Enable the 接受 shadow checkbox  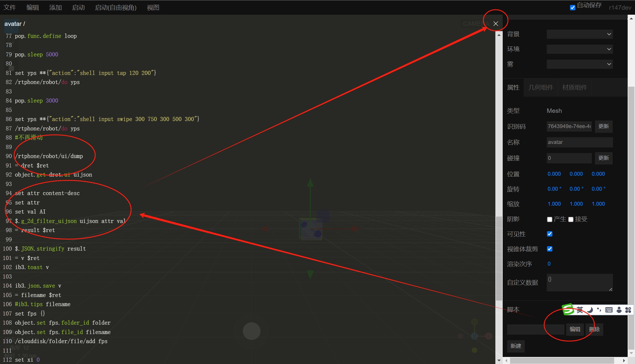pyautogui.click(x=571, y=219)
